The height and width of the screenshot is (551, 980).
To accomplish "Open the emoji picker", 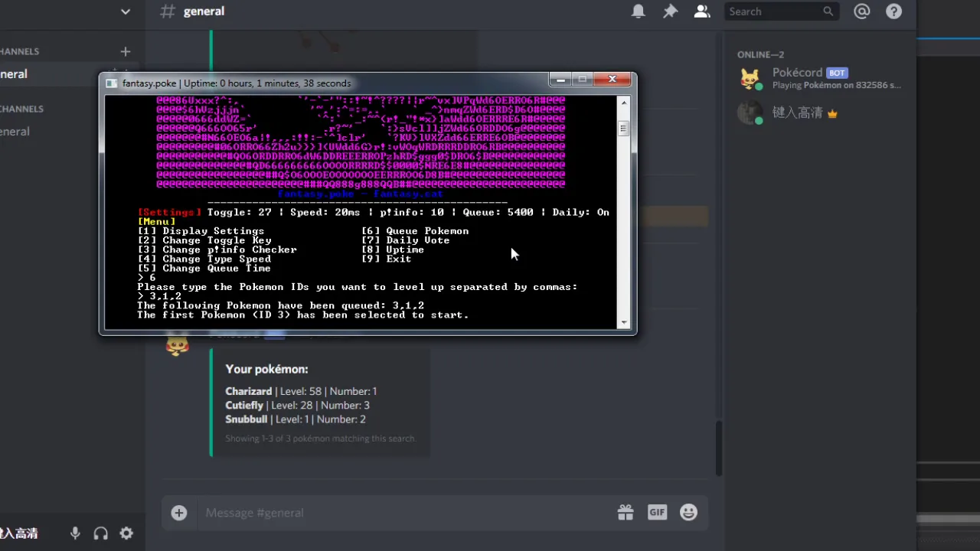I will click(688, 513).
